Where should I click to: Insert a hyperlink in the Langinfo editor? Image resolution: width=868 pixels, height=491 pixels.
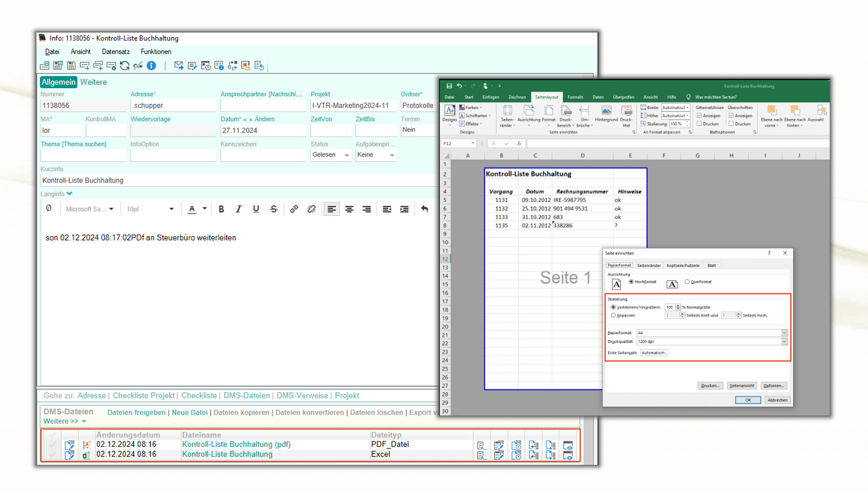294,209
